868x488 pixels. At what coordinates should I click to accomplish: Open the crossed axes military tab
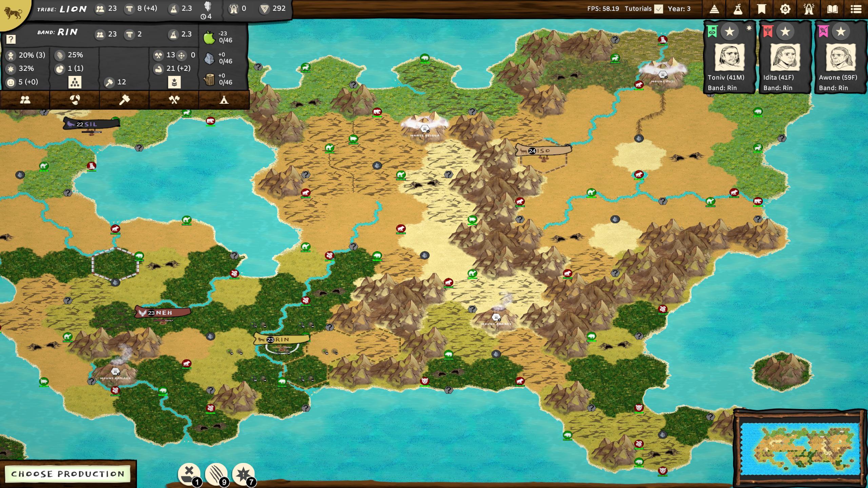click(174, 100)
